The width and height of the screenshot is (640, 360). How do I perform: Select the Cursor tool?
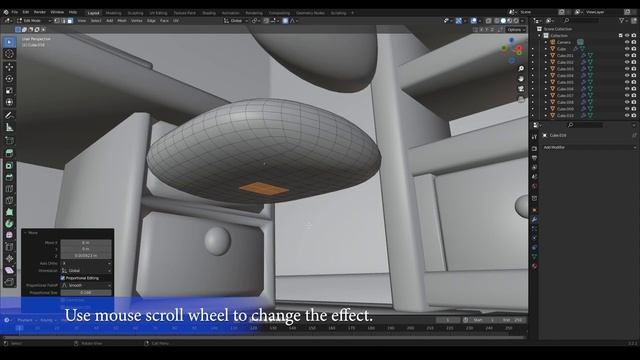click(x=9, y=54)
